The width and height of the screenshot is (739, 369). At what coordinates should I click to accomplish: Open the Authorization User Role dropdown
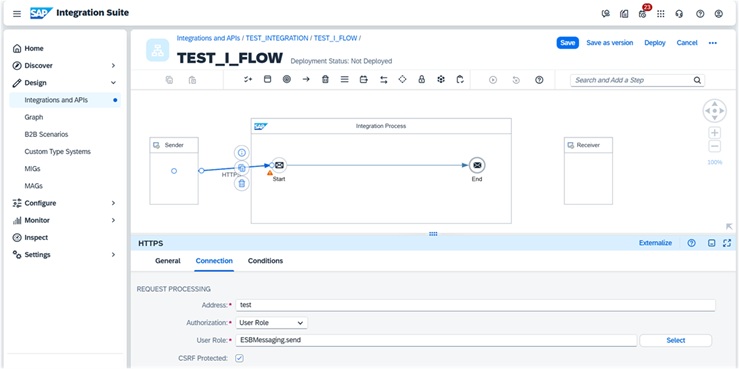click(271, 323)
